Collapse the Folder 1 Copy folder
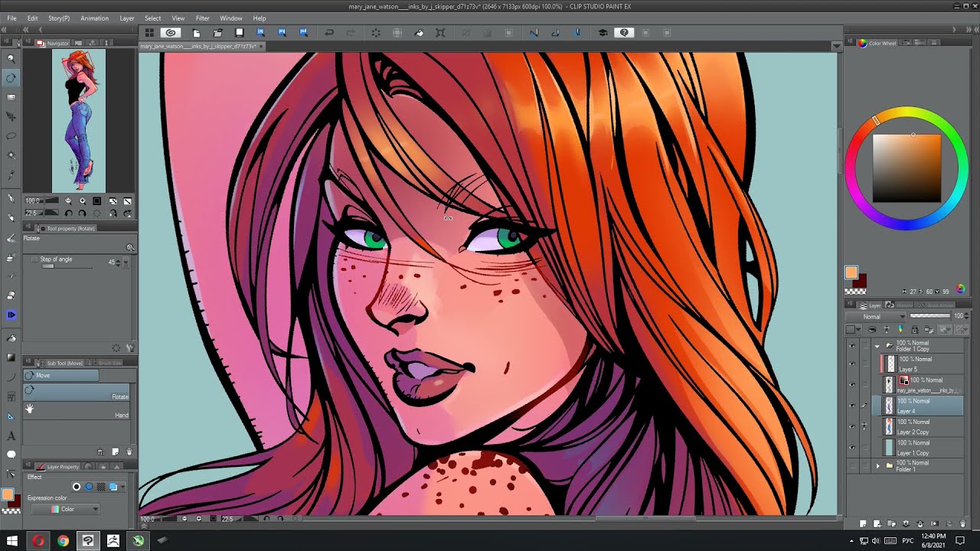Image resolution: width=980 pixels, height=551 pixels. [877, 346]
